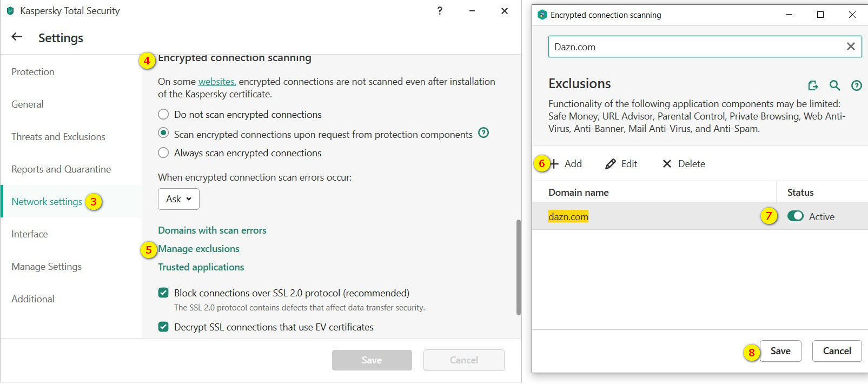Click the Dazn.com search input field
Viewport: 868px width, 384px height.
695,47
